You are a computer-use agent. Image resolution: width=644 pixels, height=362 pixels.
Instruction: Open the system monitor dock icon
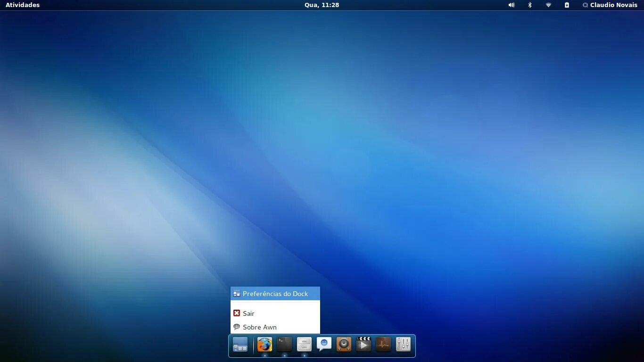[x=383, y=345]
